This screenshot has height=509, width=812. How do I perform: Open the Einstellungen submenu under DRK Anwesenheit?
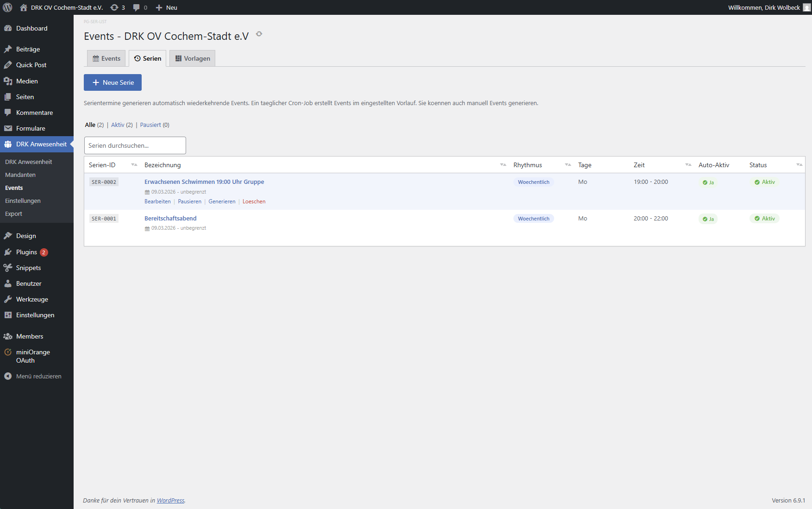click(23, 201)
